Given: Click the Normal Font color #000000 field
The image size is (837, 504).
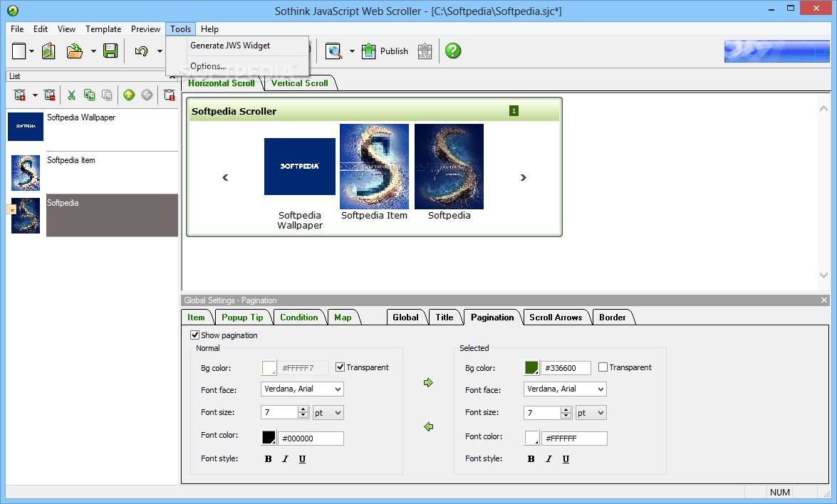Looking at the screenshot, I should tap(311, 439).
